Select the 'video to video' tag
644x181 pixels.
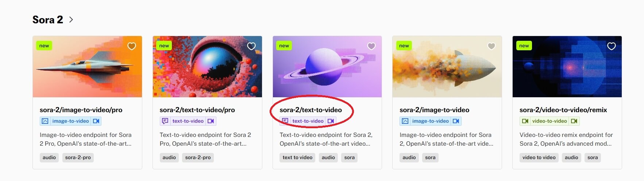539,157
